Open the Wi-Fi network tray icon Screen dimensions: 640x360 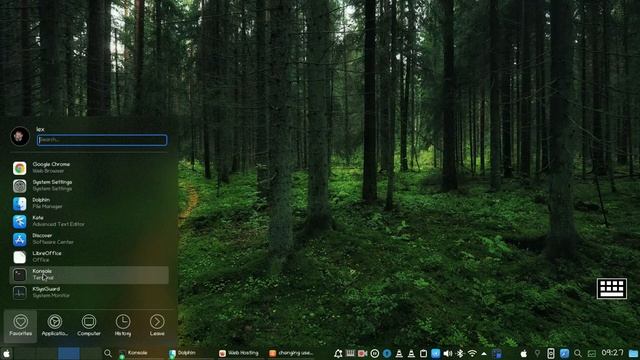point(472,353)
